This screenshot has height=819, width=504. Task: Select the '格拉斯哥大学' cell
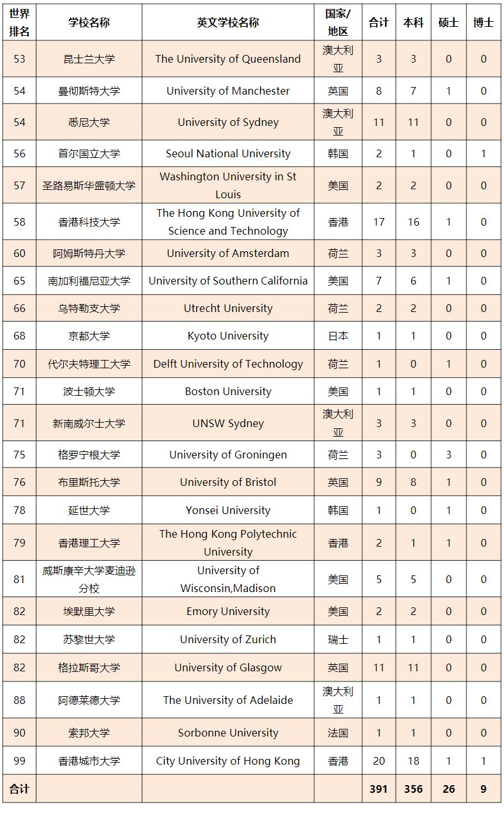click(x=89, y=667)
